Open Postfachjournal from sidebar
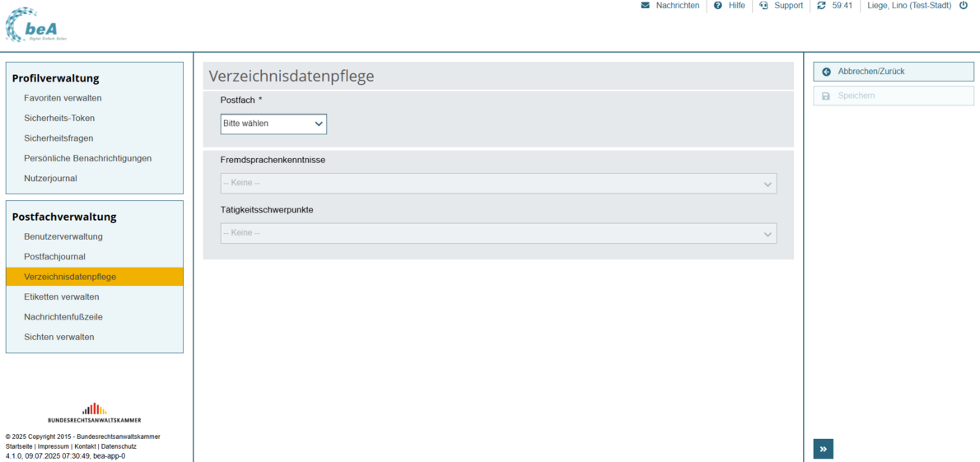Screen dimensions: 980x462 (54, 257)
